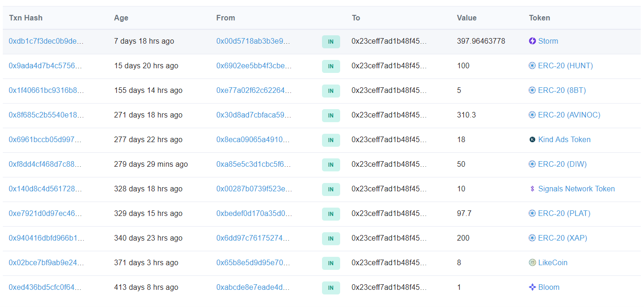
Task: Open the Kind Ads Token link
Action: pos(565,139)
